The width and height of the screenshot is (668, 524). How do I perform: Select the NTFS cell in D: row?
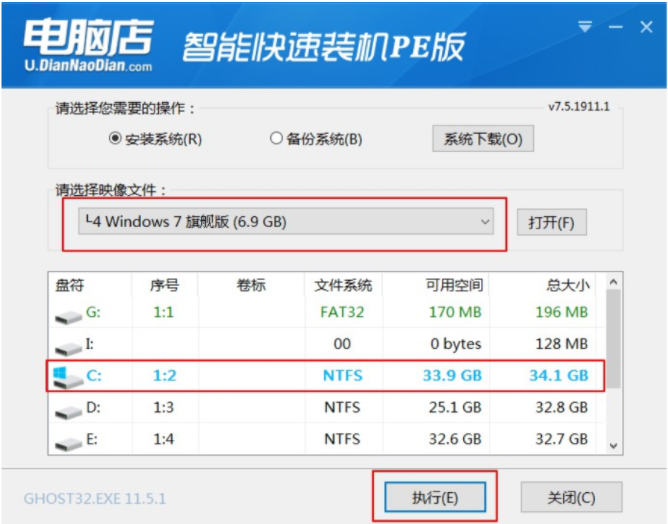click(x=342, y=407)
